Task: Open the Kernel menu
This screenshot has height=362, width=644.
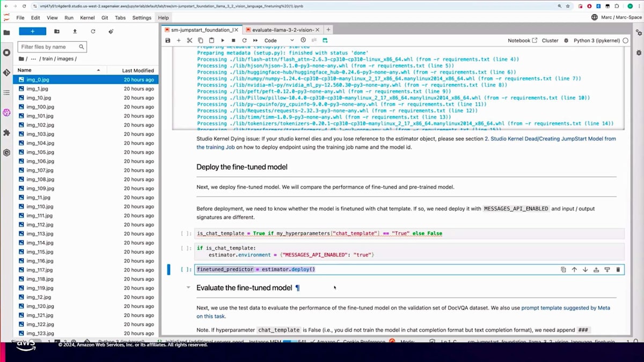Action: click(87, 18)
